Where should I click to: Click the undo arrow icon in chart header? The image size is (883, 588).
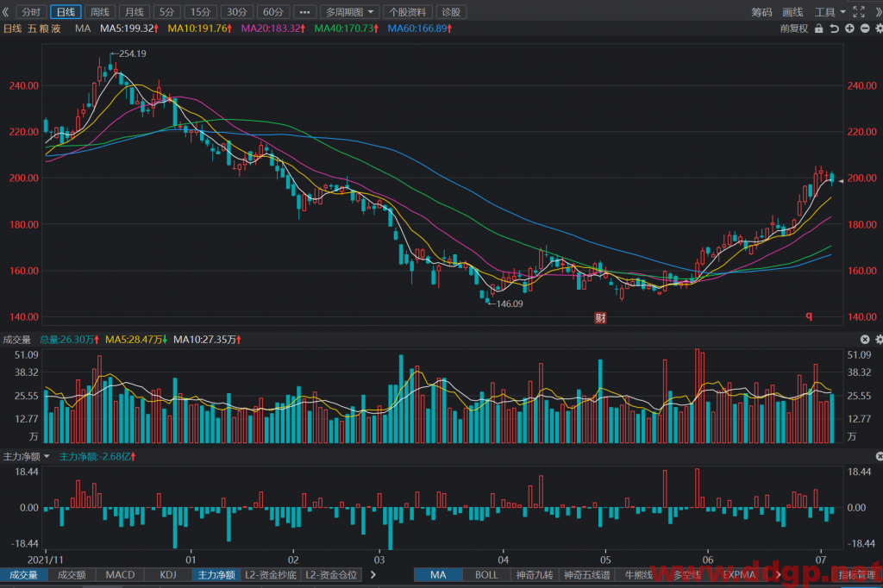(834, 28)
